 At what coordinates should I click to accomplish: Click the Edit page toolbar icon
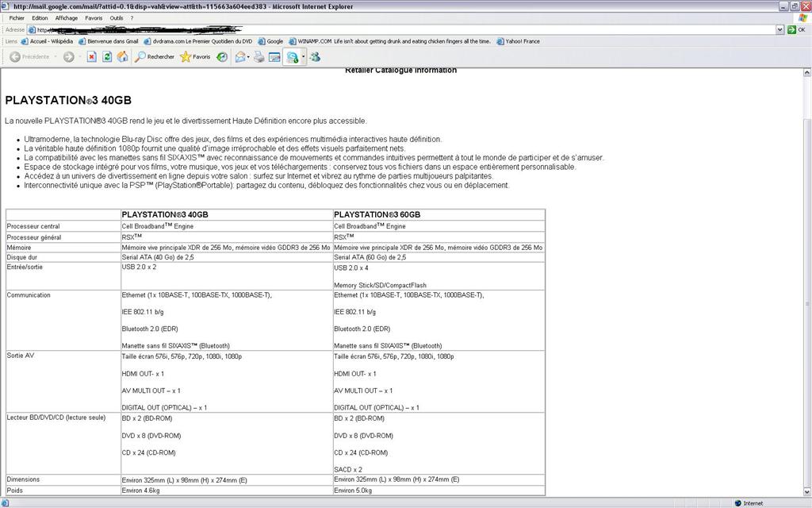[274, 57]
